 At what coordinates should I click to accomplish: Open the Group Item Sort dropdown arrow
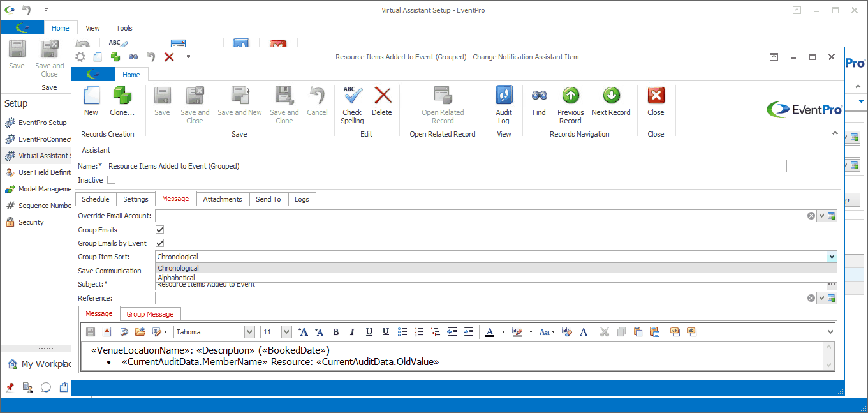(x=832, y=257)
